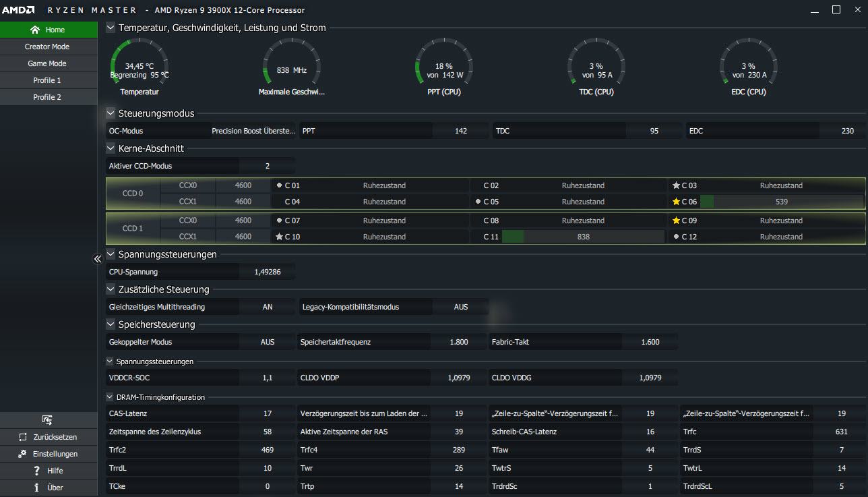The image size is (868, 497).
Task: Switch to Game Mode profile
Action: coord(49,63)
